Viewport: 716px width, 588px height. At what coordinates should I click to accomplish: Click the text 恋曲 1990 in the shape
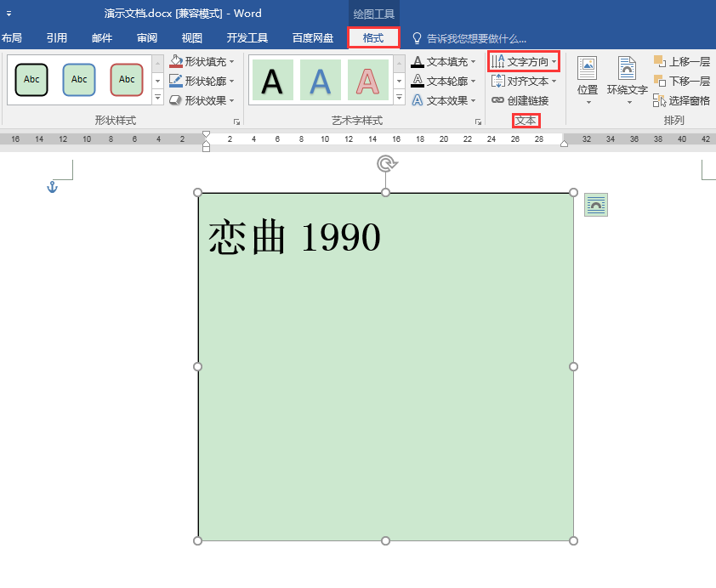pos(294,237)
